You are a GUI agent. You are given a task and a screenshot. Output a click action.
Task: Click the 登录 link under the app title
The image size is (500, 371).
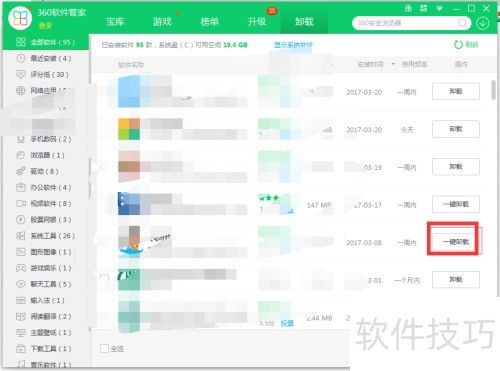click(45, 25)
